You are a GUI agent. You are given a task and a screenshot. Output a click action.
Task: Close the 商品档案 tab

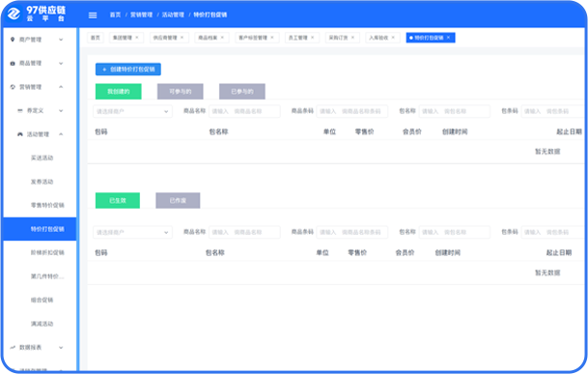tap(222, 38)
